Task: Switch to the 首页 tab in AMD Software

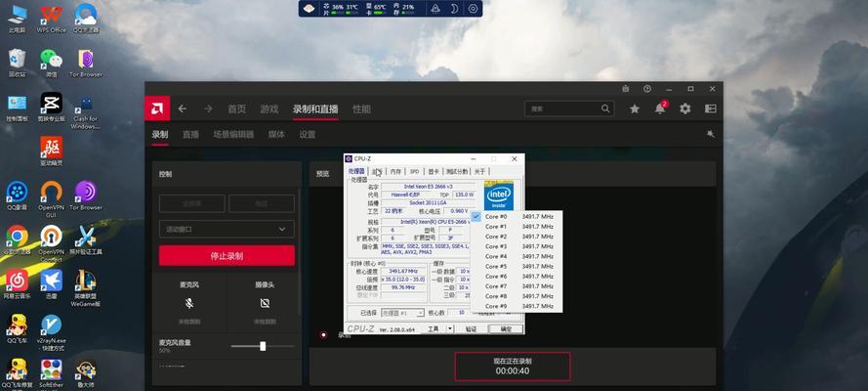Action: tap(237, 109)
